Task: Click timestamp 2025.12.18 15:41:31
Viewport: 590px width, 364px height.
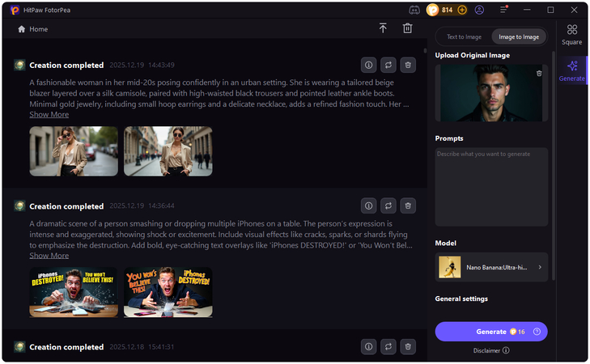Action: click(x=142, y=347)
